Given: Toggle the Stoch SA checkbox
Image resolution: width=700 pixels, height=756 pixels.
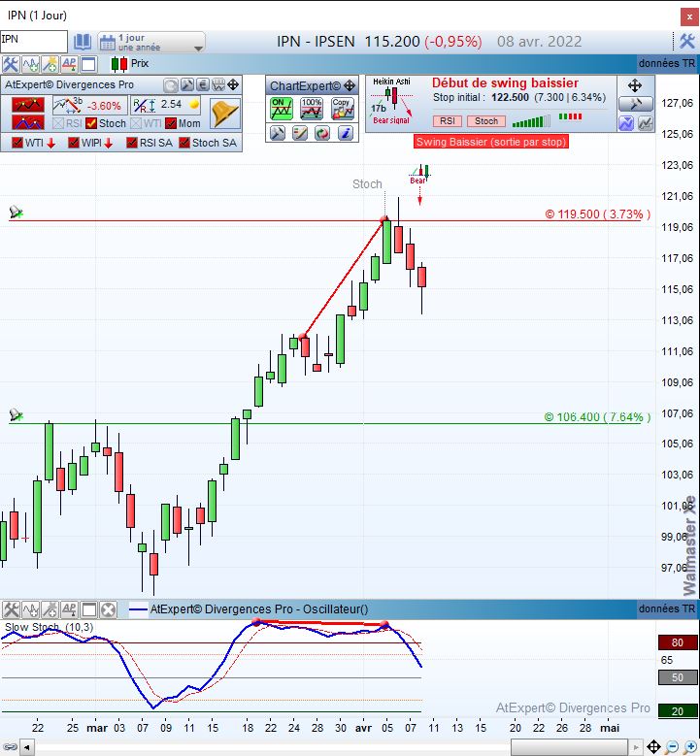Looking at the screenshot, I should coord(184,143).
